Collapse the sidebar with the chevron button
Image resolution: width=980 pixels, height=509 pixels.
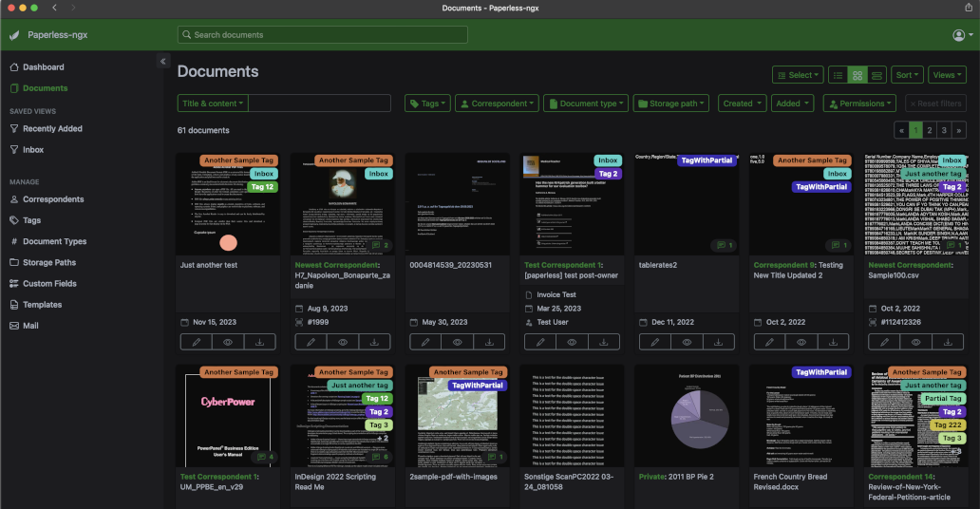pyautogui.click(x=162, y=61)
